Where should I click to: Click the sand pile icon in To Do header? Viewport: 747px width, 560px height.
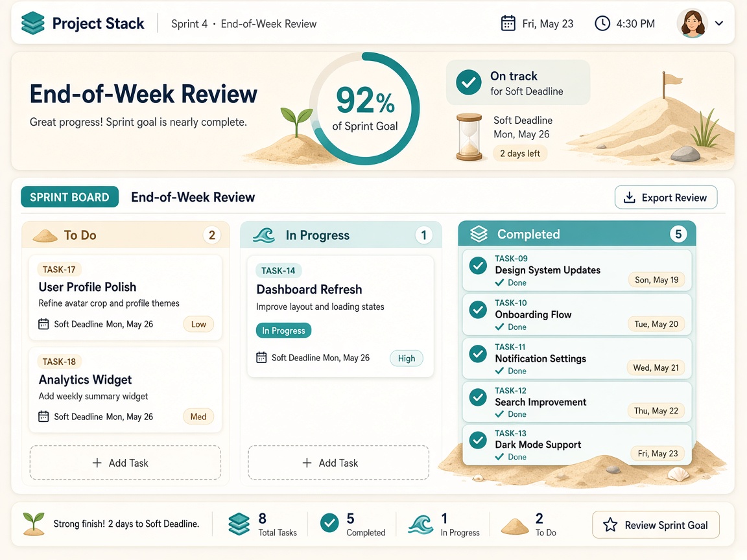(x=45, y=235)
